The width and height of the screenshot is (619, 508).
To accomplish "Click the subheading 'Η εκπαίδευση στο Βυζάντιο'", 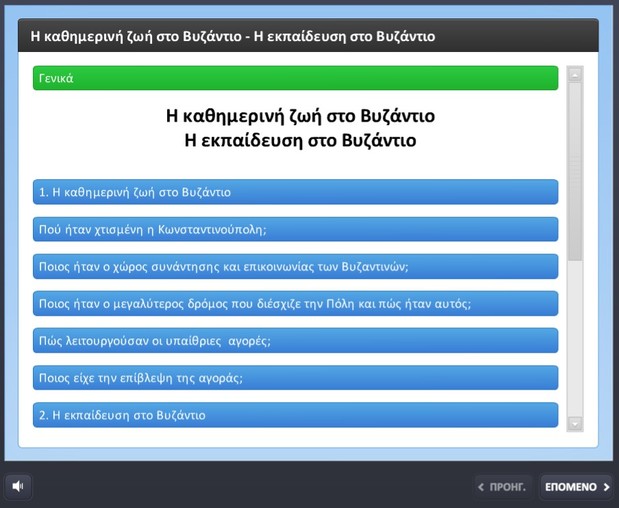I will point(300,141).
